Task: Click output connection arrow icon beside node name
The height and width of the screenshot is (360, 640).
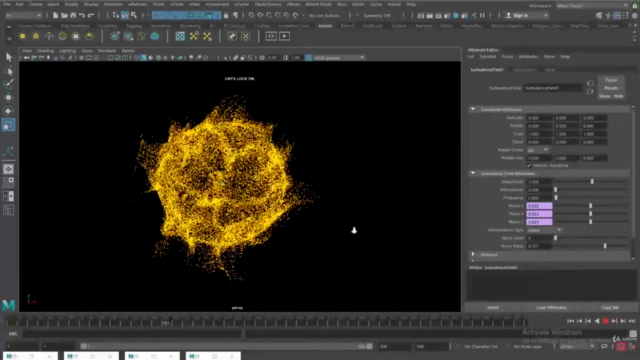Action: [590, 91]
